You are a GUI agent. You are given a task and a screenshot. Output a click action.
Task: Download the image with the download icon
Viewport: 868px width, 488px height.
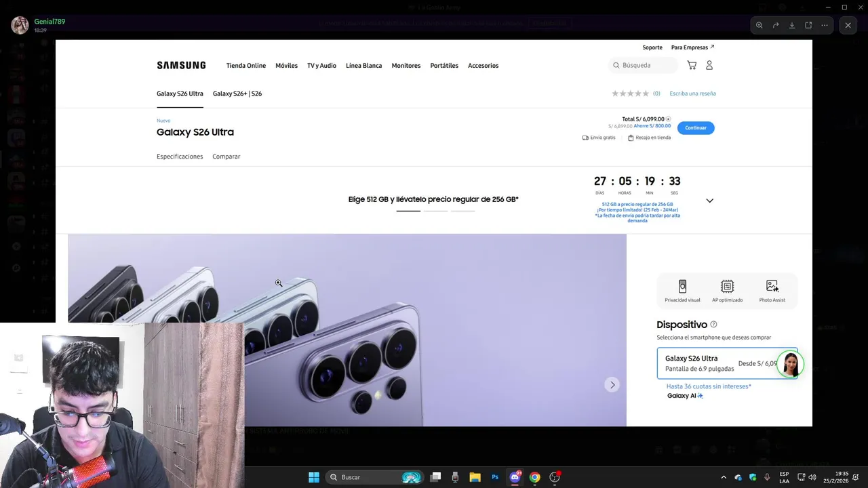tap(792, 25)
